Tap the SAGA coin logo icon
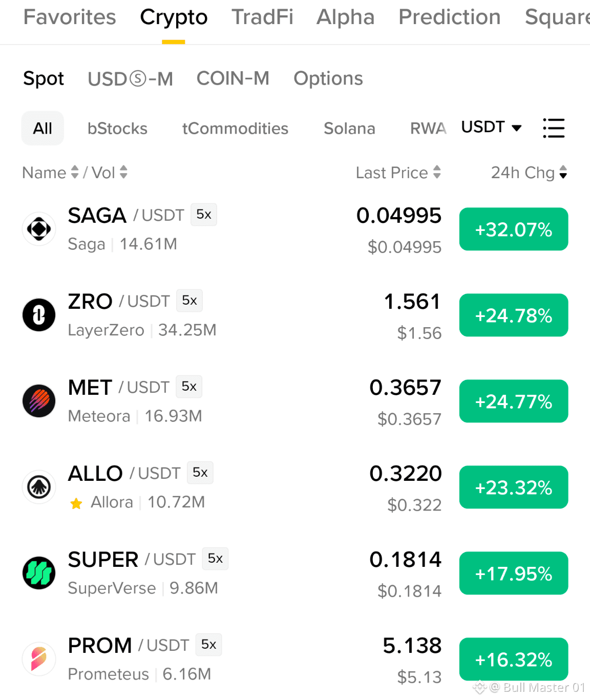Screen dimensions: 590x700 39,229
